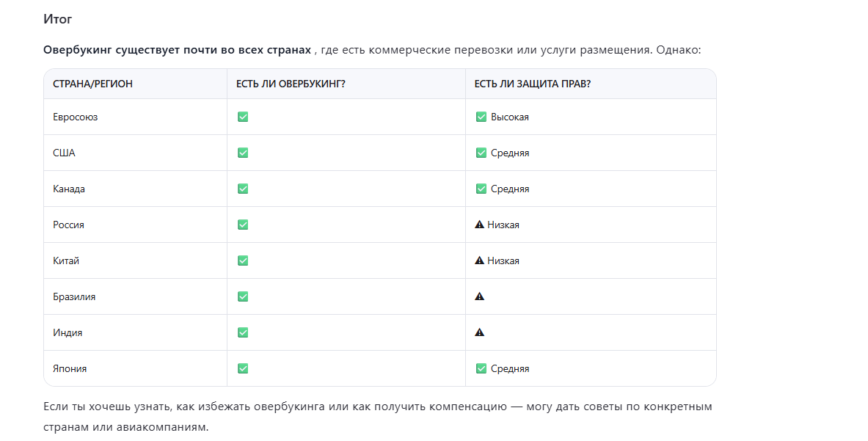Viewport: 868px width, 441px height.
Task: Click the warning triangle in the Бразилия row
Action: click(x=480, y=296)
